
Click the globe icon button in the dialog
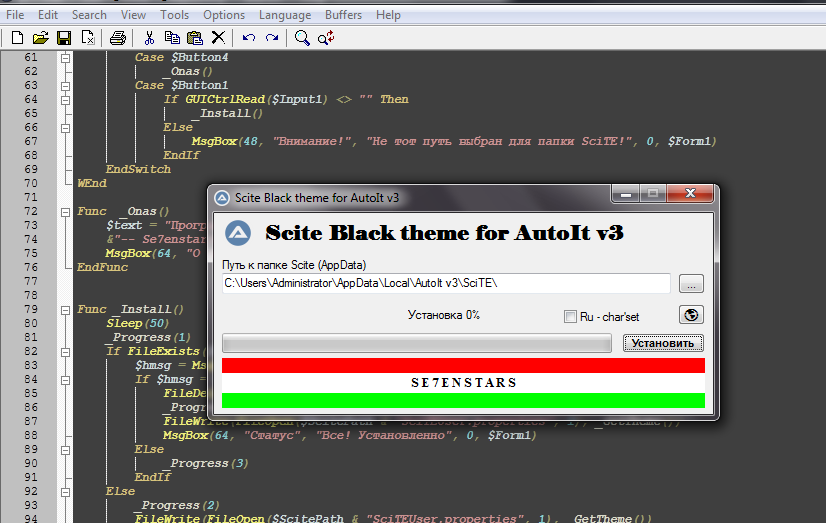click(x=690, y=315)
